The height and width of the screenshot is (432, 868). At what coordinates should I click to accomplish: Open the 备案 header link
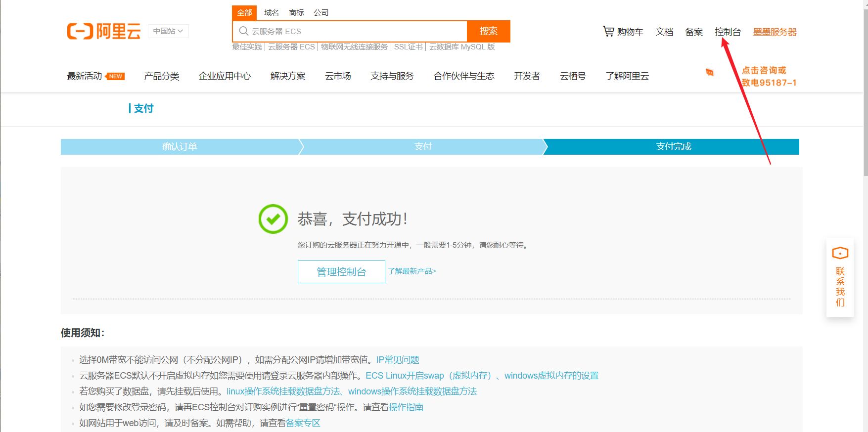pos(694,32)
